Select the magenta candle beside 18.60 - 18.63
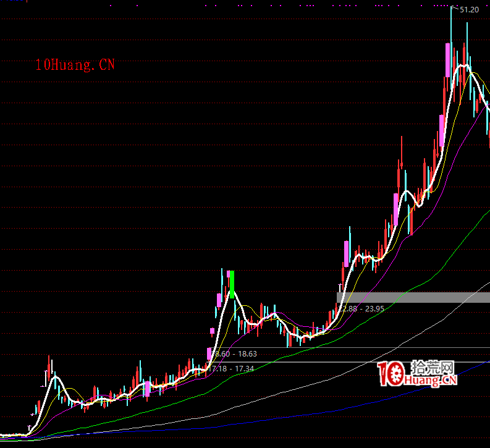The image size is (490, 448). pyautogui.click(x=209, y=353)
